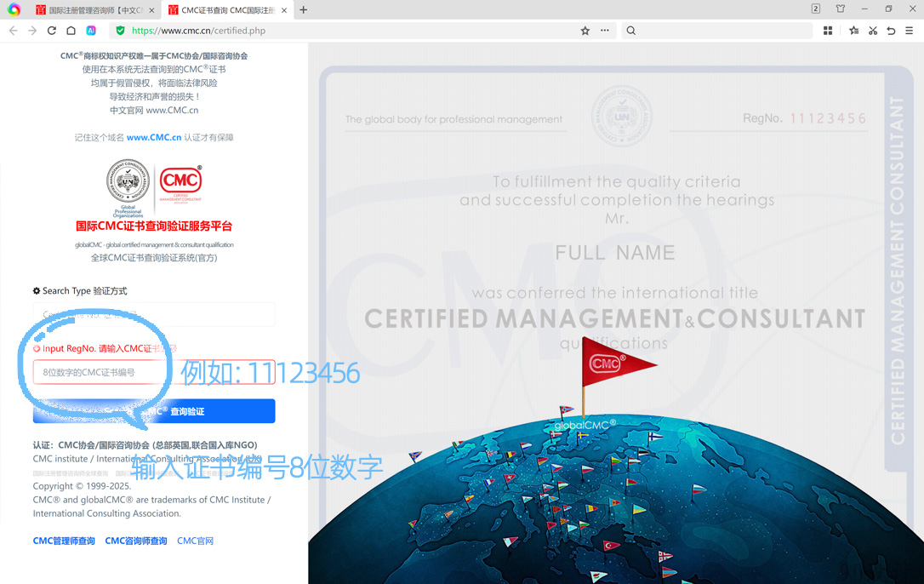Restore down the browser window
924x584 pixels.
888,9
